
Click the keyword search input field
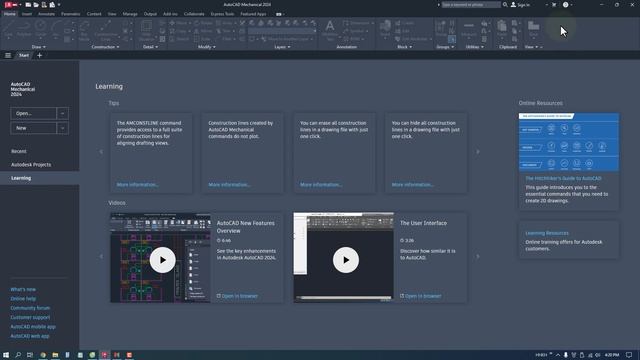coord(471,4)
